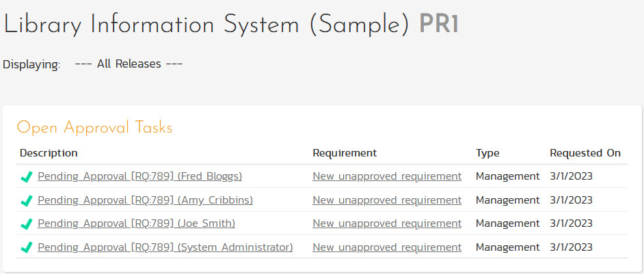Click green checkmark beside System Administrator approval
Image resolution: width=644 pixels, height=274 pixels.
tap(27, 248)
